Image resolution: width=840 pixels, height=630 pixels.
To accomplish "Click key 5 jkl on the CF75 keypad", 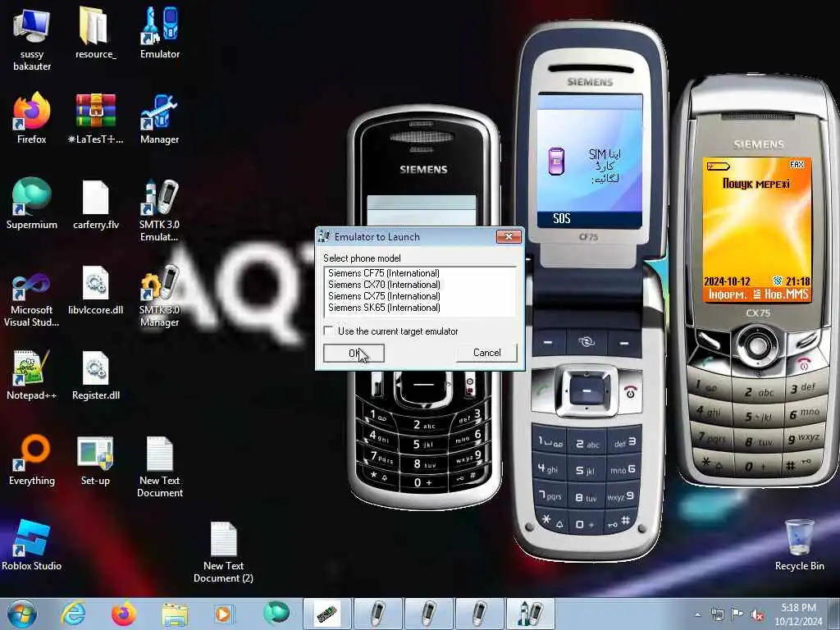I will tap(586, 470).
